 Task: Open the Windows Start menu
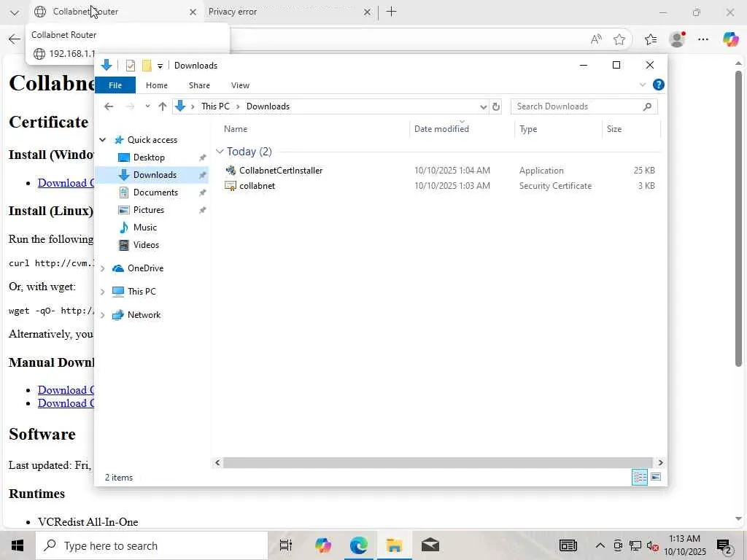pyautogui.click(x=18, y=545)
